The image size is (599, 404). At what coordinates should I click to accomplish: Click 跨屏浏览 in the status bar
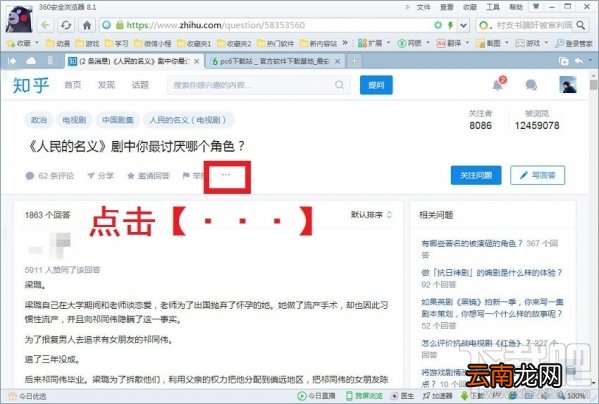[x=364, y=396]
